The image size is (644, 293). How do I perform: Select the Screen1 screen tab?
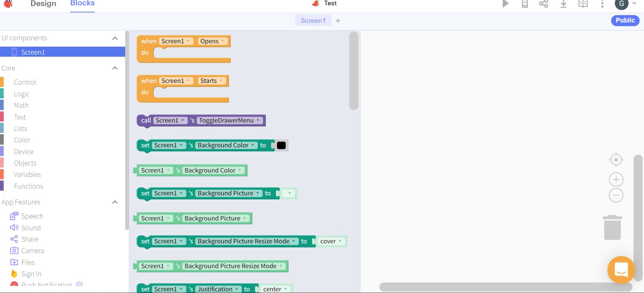[313, 20]
